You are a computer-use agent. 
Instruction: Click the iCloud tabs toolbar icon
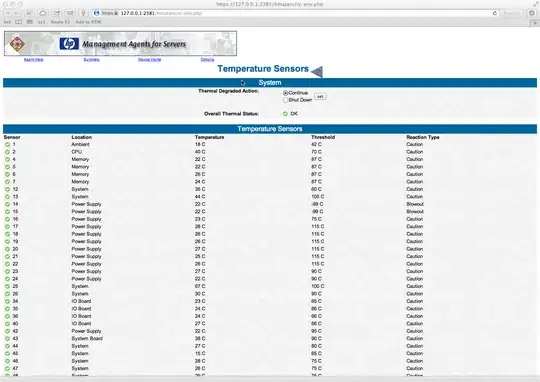pyautogui.click(x=43, y=13)
